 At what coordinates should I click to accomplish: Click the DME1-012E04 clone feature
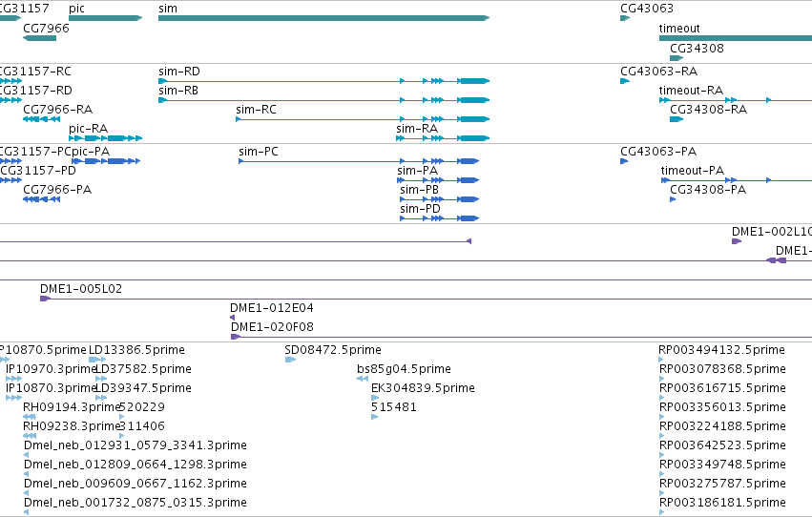click(233, 318)
